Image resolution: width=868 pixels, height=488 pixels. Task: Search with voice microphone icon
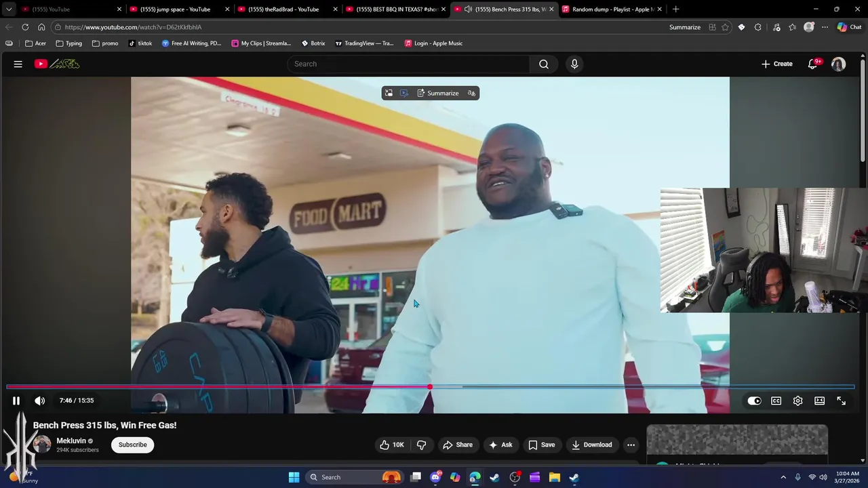(574, 64)
